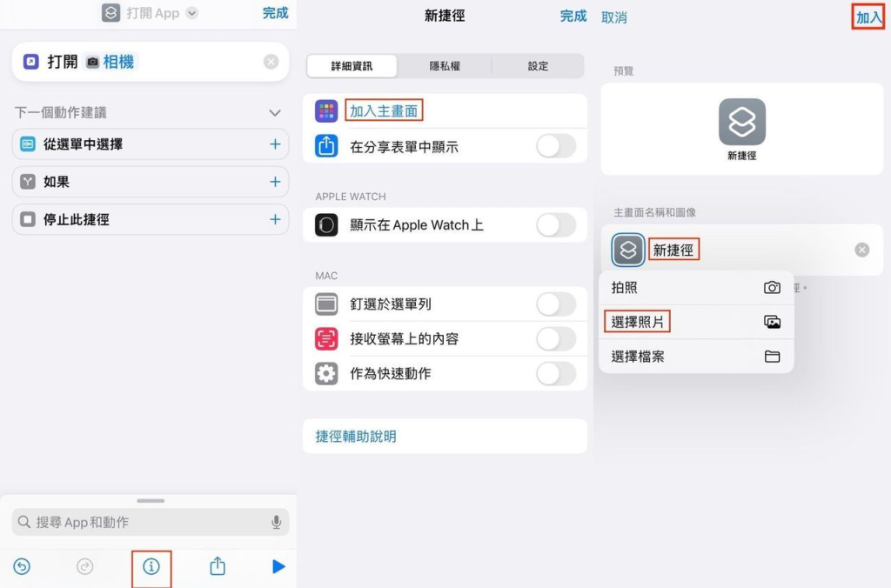Tap the microphone icon in search field
This screenshot has height=588, width=891.
pos(276,522)
